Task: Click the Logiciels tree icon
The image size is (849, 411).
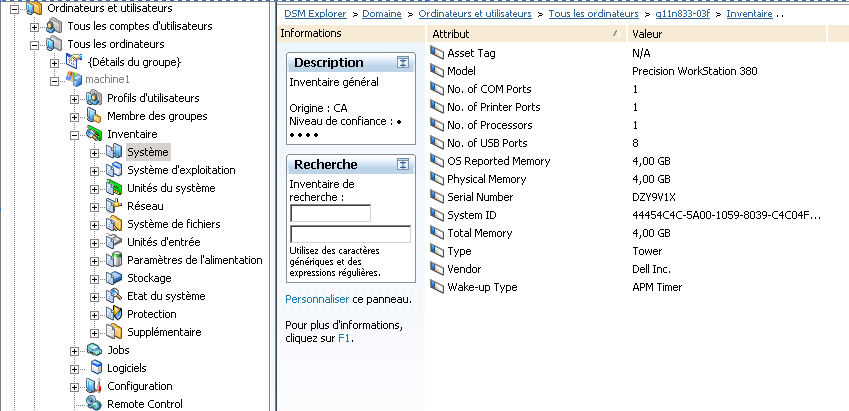Action: pyautogui.click(x=95, y=368)
